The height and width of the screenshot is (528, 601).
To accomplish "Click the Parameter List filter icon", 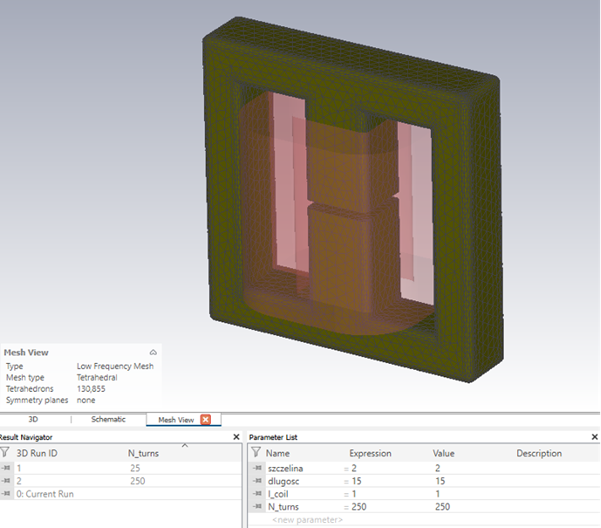I will coord(255,453).
